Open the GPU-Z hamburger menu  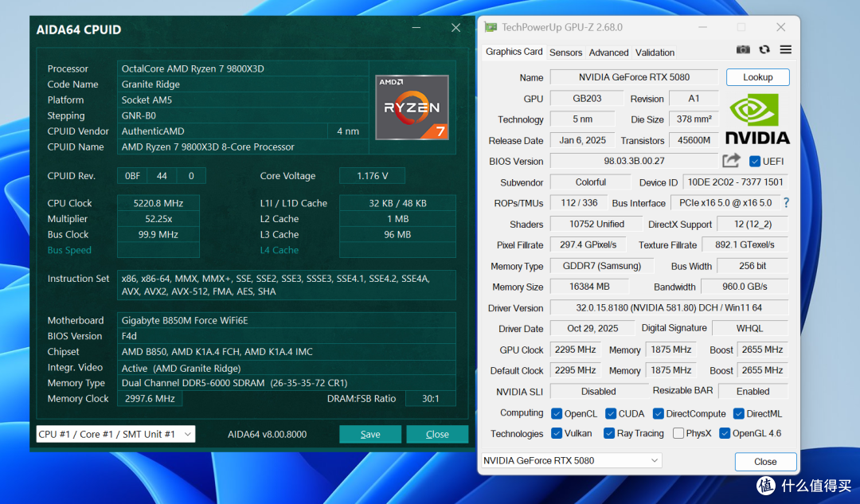pyautogui.click(x=785, y=50)
